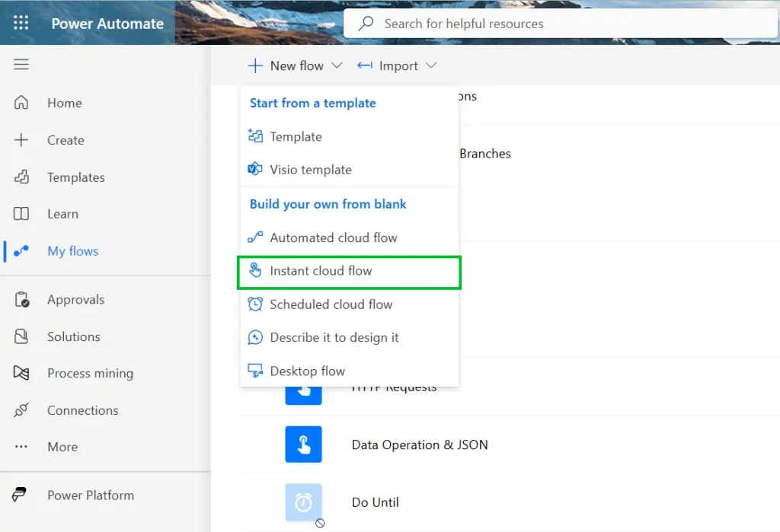The image size is (780, 532).
Task: Select Describe it to design it
Action: 349,338
